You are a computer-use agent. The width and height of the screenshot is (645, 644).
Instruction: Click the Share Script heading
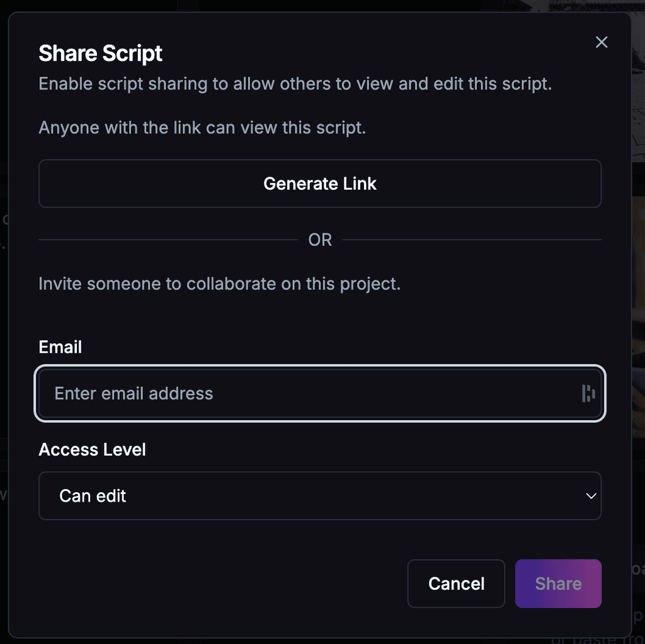[100, 54]
